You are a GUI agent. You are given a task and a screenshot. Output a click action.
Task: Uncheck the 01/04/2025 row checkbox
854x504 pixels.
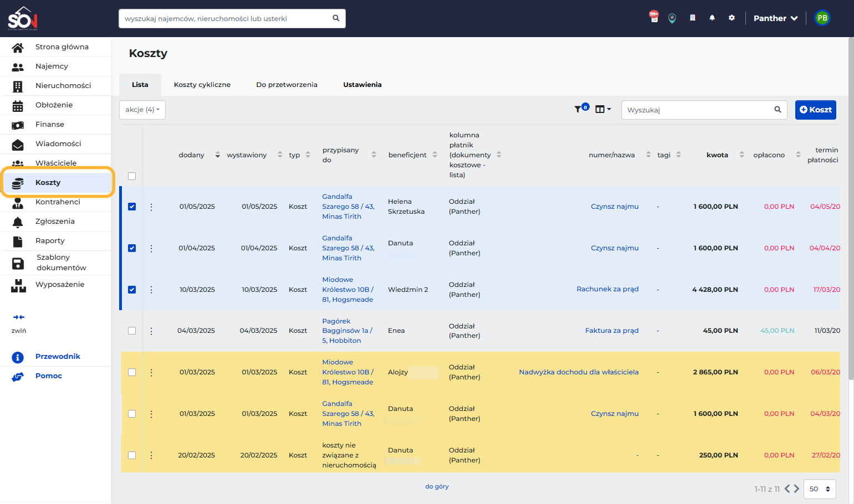pyautogui.click(x=132, y=248)
